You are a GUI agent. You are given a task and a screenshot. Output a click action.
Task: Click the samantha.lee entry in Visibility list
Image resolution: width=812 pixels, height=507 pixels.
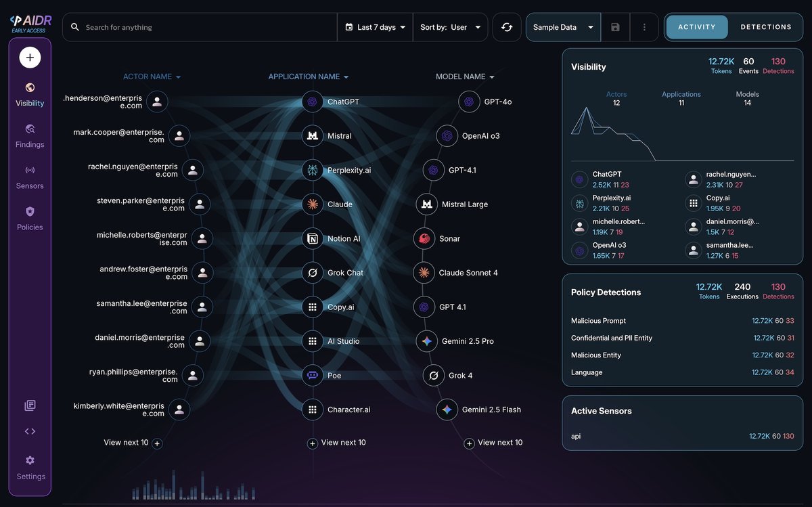723,250
